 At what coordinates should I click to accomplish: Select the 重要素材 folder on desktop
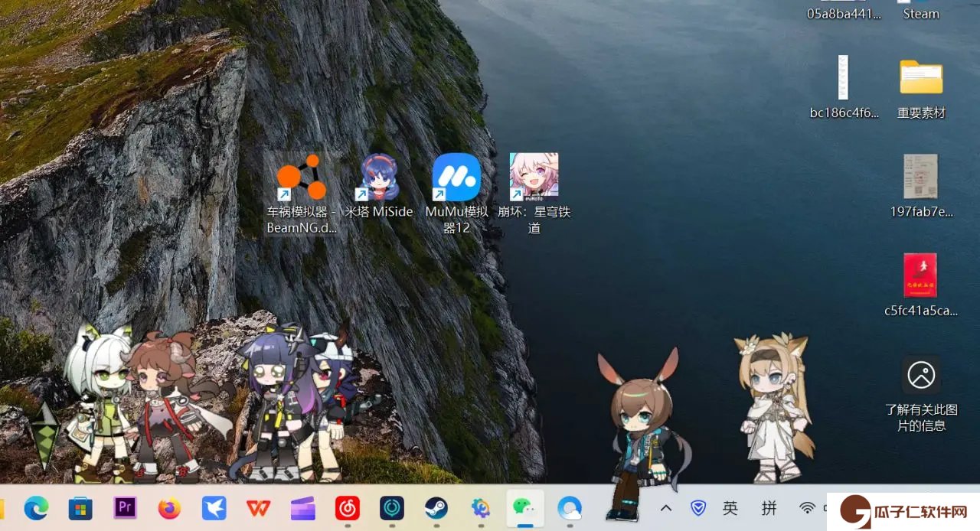[921, 88]
